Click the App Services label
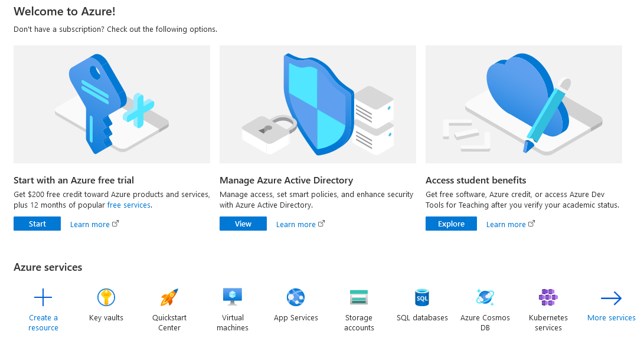 click(296, 318)
